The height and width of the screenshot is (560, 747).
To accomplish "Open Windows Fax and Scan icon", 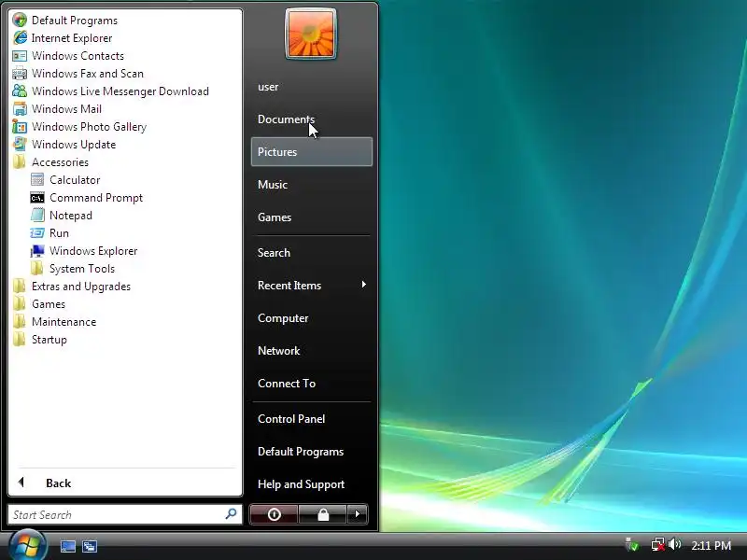I will click(20, 74).
